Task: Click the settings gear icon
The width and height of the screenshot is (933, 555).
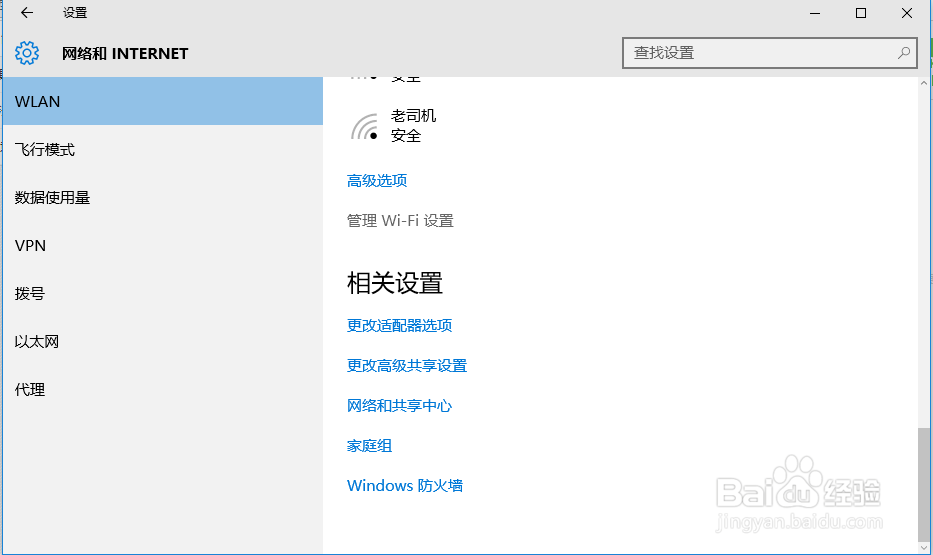Action: coord(27,53)
